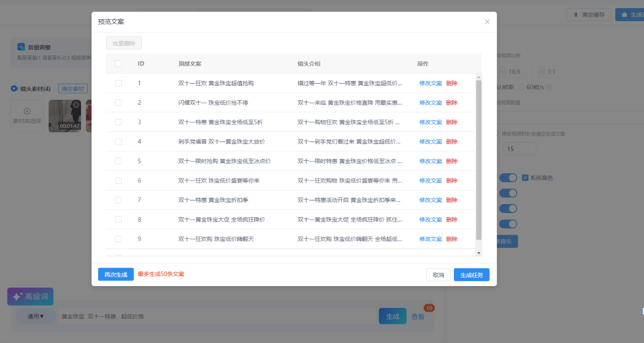Viewport: 644px width, 343px height.
Task: Toggle the 系统音色 checkbox
Action: (525, 178)
